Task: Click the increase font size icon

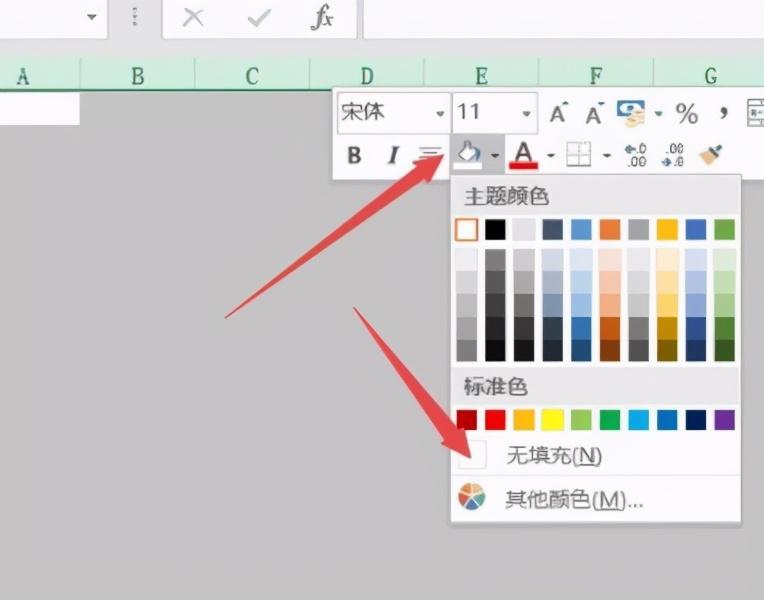Action: [559, 113]
